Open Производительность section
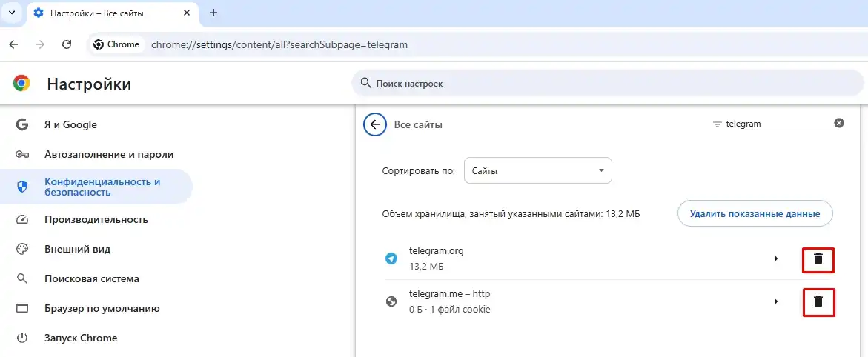 pyautogui.click(x=96, y=220)
